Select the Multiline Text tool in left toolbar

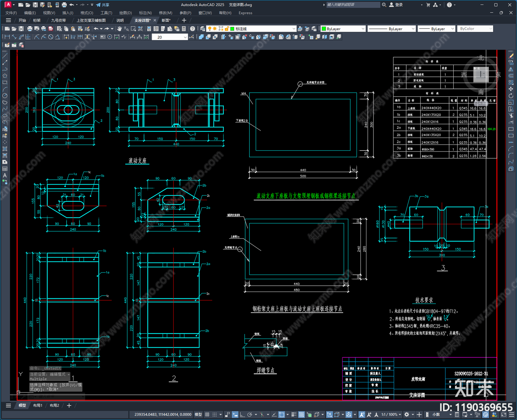click(5, 175)
